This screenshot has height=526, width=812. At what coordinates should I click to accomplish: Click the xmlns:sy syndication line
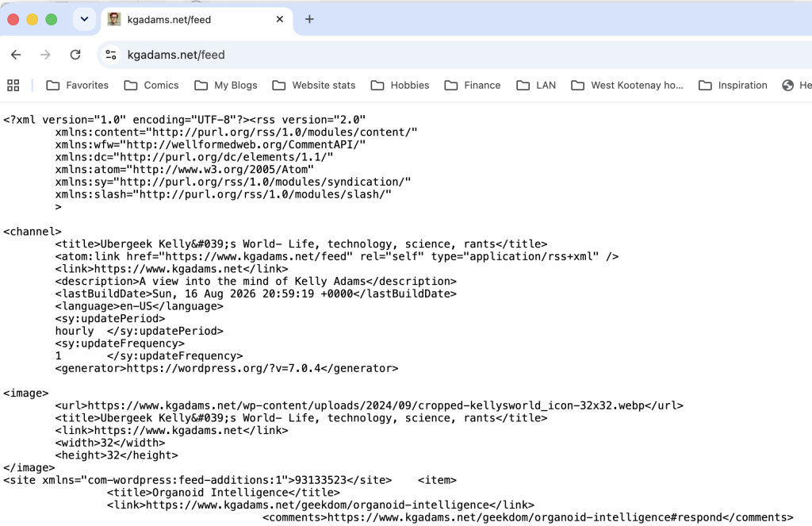click(x=233, y=182)
